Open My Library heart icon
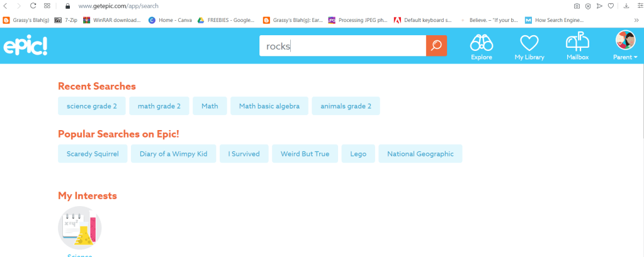644x257 pixels. (529, 46)
